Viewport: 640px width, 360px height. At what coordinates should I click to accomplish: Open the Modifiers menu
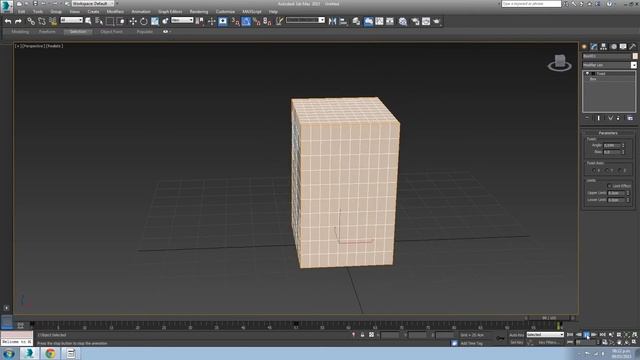coord(115,12)
